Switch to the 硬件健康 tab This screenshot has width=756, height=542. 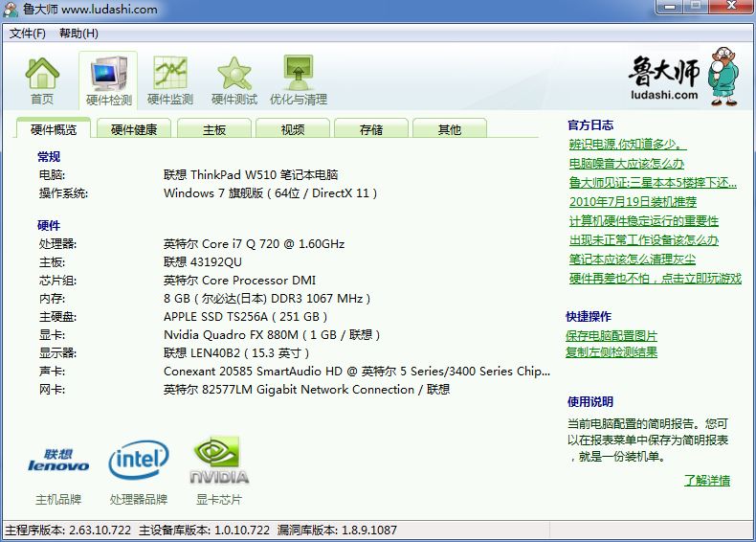point(134,129)
